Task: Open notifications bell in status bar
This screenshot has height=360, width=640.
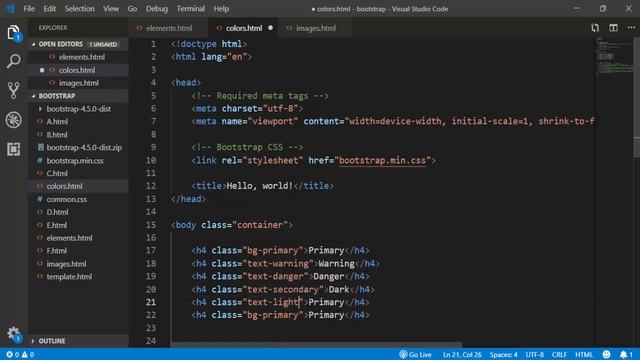Action: pyautogui.click(x=626, y=354)
